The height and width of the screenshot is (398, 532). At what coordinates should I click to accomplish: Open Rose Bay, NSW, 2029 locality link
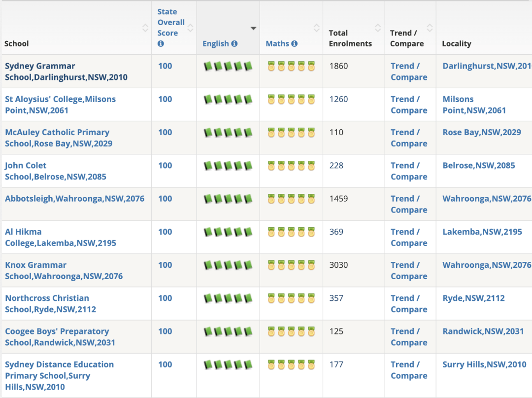482,133
